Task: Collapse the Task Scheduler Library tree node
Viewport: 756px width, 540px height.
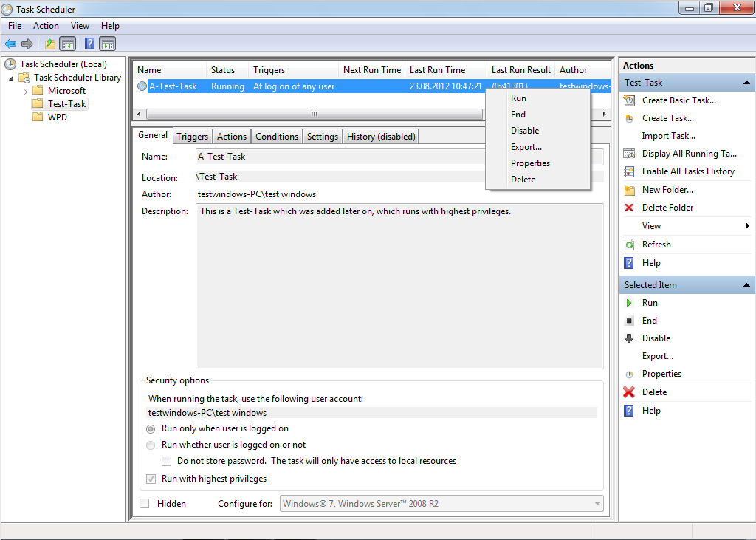Action: click(12, 78)
